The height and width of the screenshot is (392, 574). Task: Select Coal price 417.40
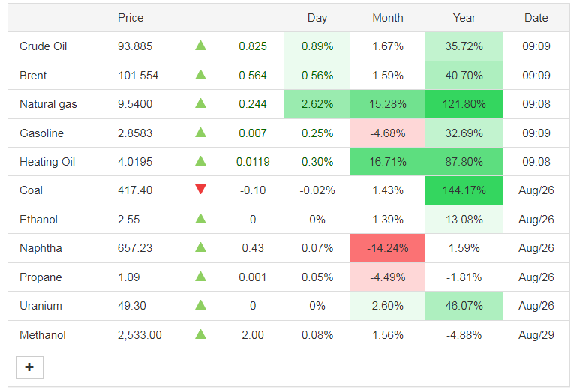(x=135, y=190)
